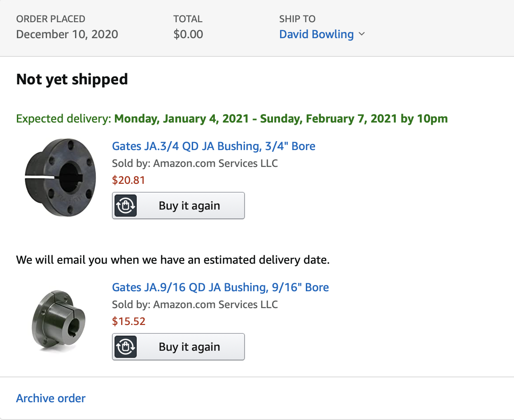The width and height of the screenshot is (514, 420).
Task: Click the Not yet shipped heading
Action: (72, 79)
